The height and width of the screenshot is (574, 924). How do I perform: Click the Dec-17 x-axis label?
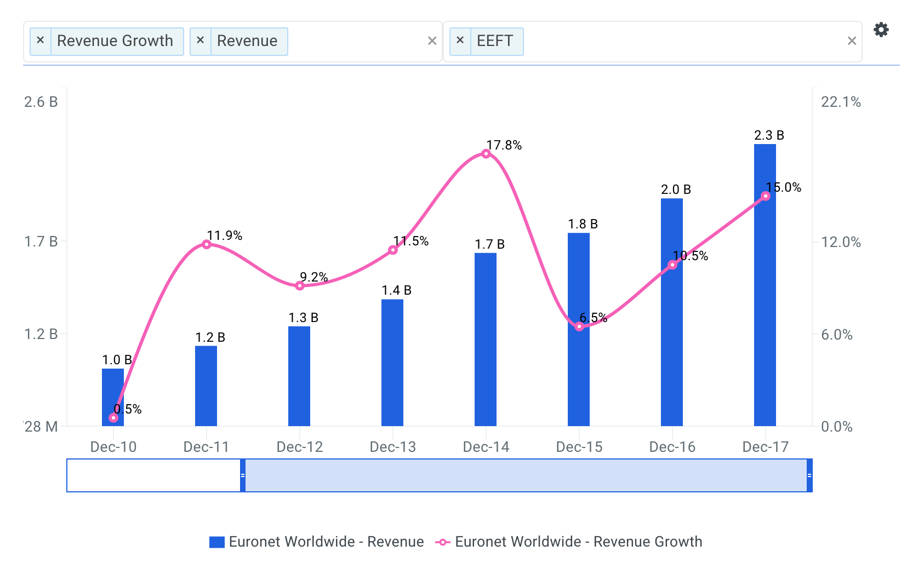766,447
